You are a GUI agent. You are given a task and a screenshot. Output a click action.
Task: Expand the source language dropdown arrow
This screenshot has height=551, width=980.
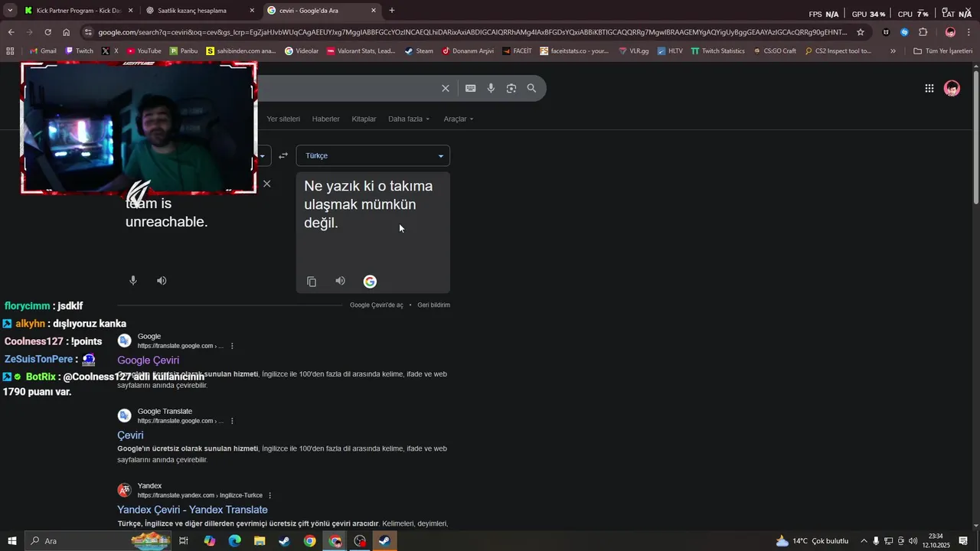(x=262, y=156)
